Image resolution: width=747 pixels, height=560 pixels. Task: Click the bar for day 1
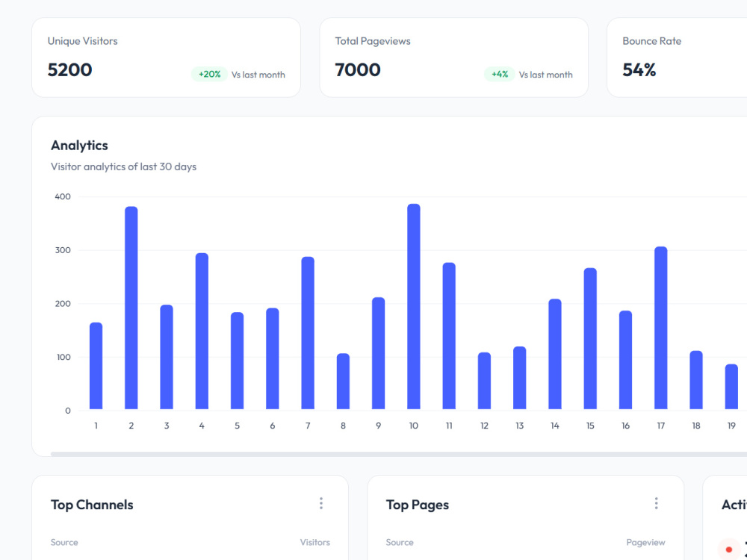[x=96, y=366]
